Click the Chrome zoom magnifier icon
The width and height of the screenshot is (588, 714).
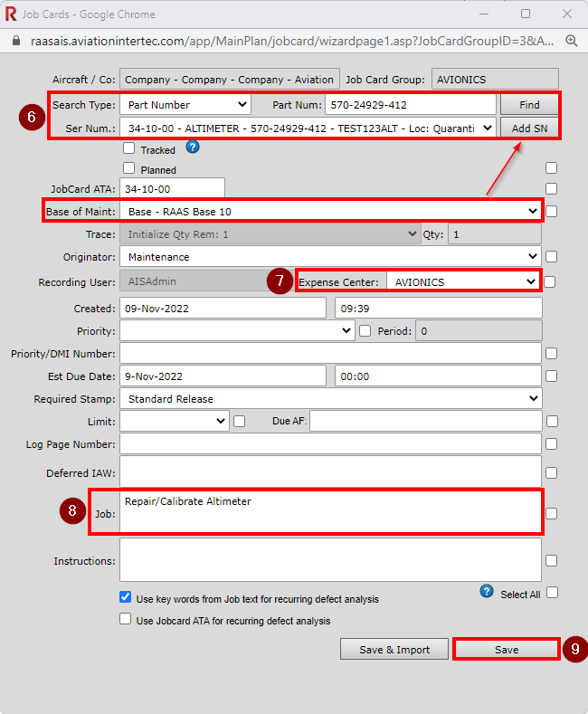(x=572, y=42)
